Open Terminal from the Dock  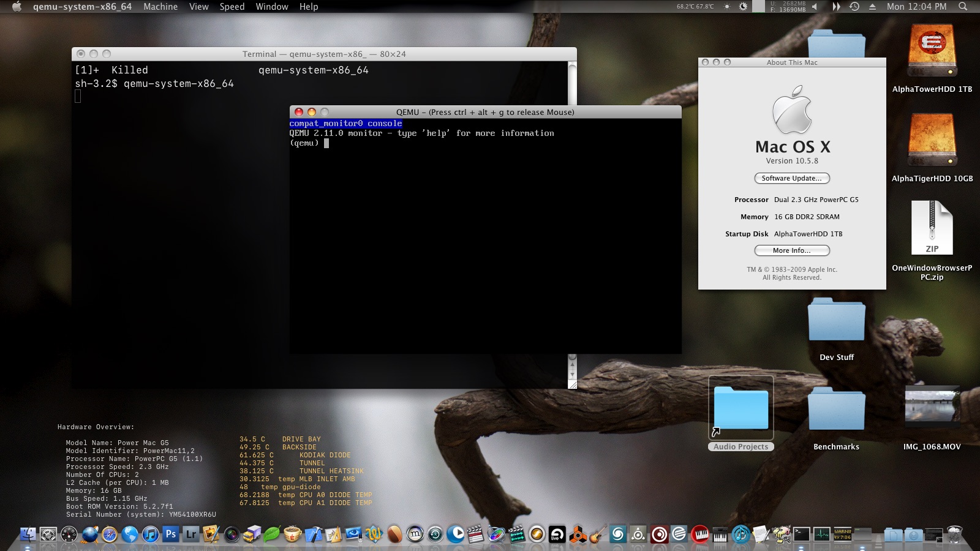pos(802,534)
